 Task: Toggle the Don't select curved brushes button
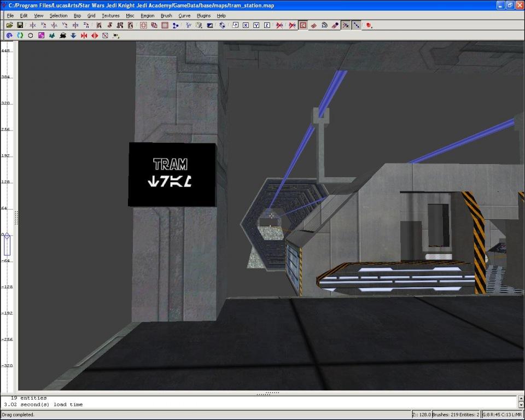pos(292,25)
